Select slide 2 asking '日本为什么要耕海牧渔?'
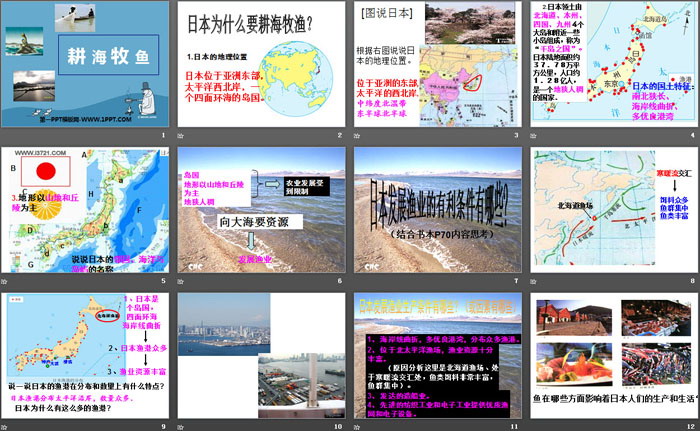Screen dimensions: 700x431 click(261, 63)
